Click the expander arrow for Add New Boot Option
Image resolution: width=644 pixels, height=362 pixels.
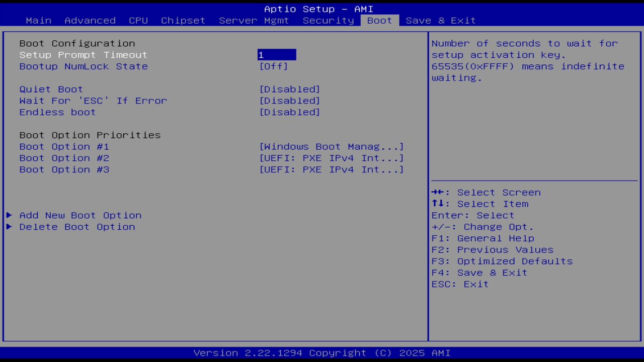(x=9, y=215)
